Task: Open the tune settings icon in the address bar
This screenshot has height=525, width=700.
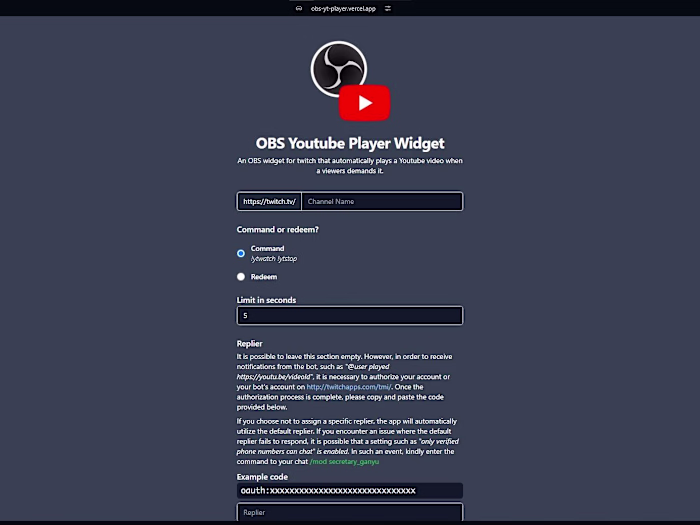Action: click(x=388, y=8)
